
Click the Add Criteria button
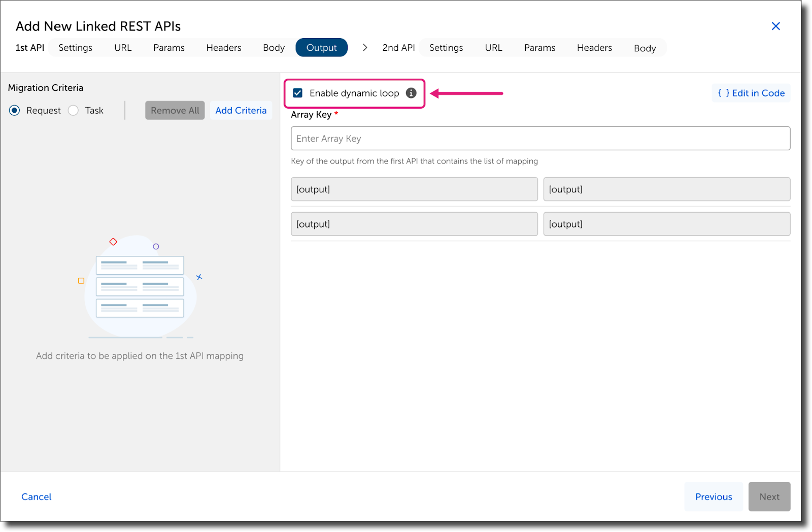pyautogui.click(x=241, y=110)
